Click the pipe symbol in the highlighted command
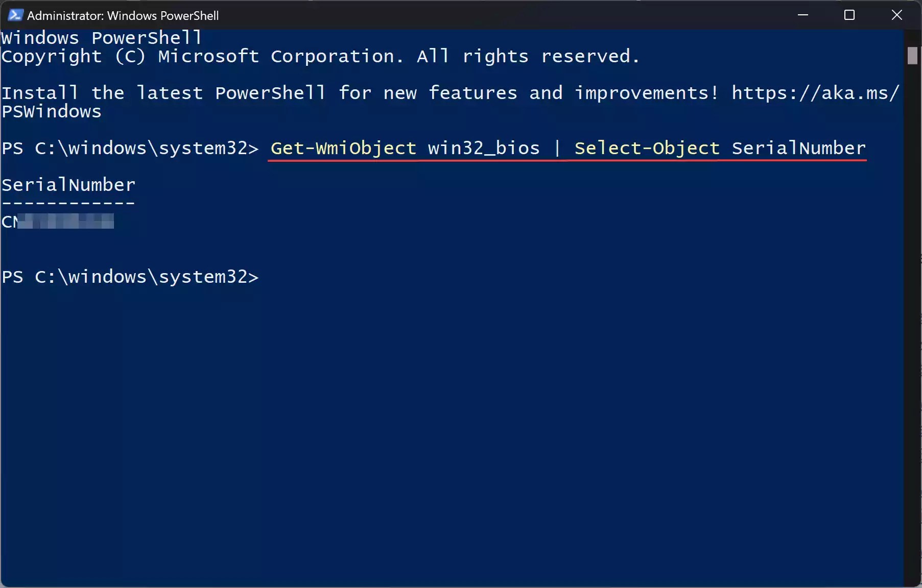The width and height of the screenshot is (922, 588). point(557,148)
